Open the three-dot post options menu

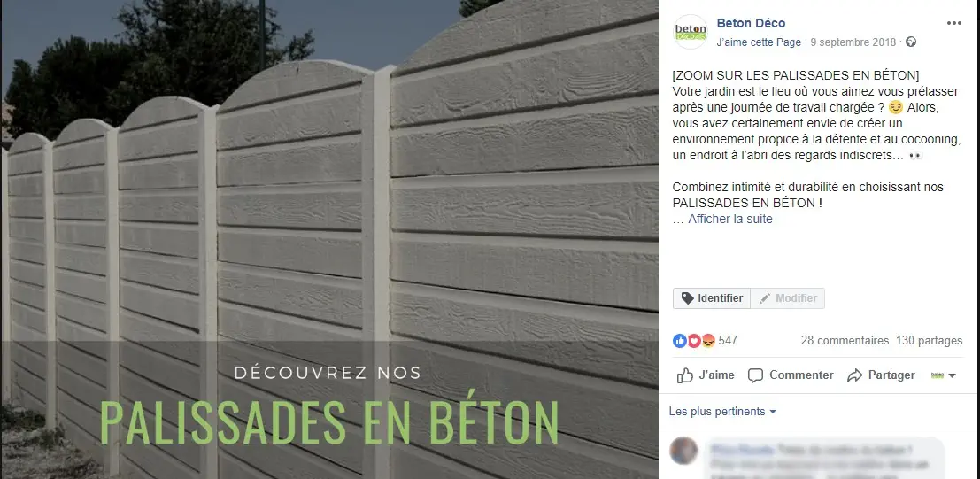(x=953, y=23)
